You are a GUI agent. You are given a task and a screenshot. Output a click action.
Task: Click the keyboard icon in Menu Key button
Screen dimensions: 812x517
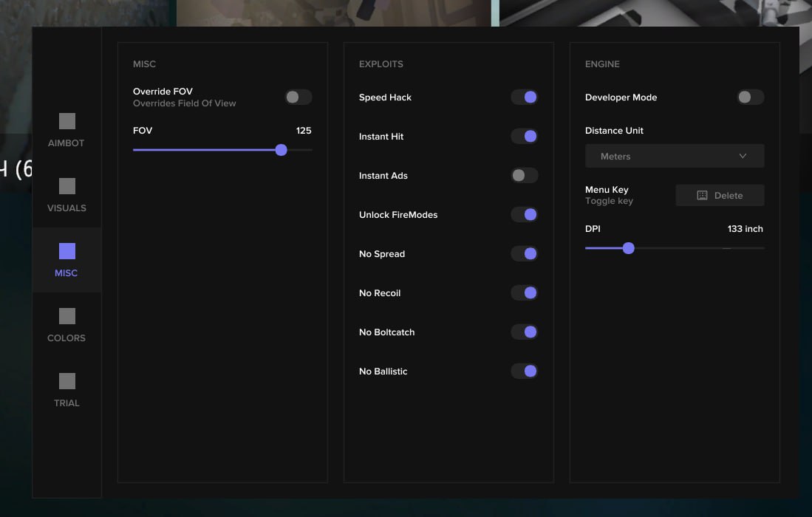click(702, 196)
